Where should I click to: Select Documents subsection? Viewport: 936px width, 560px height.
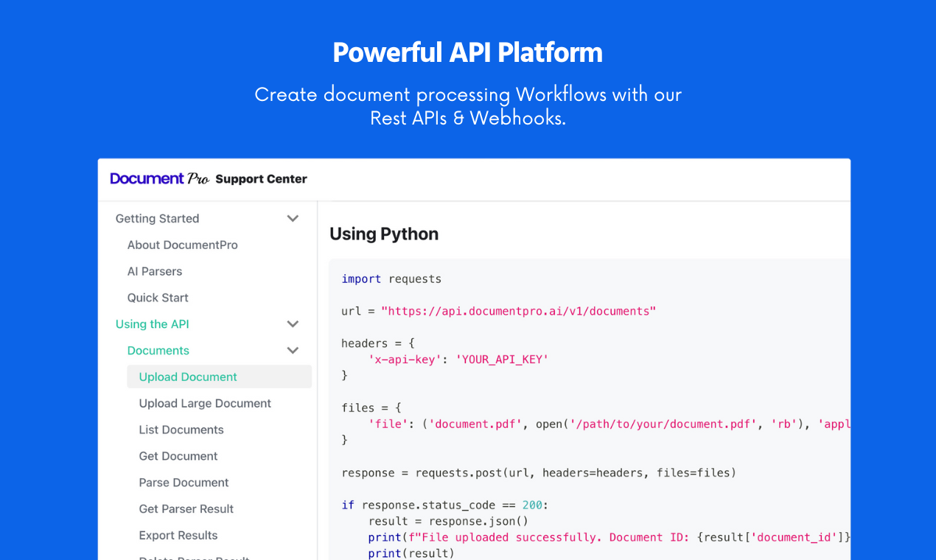[158, 351]
